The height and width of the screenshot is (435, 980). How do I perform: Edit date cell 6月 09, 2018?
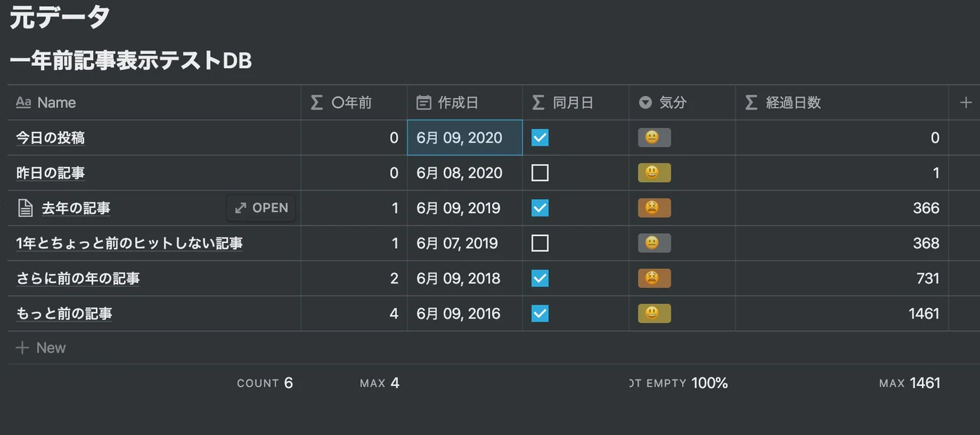(465, 278)
